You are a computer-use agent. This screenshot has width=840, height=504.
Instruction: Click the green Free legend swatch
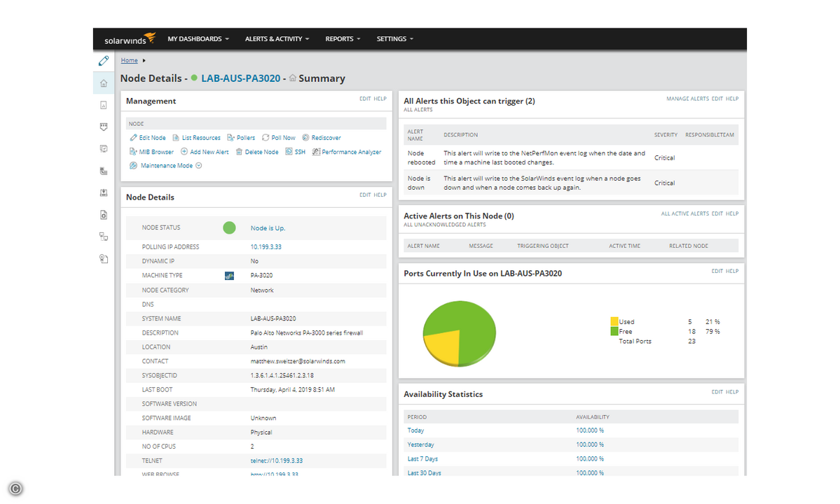tap(614, 332)
